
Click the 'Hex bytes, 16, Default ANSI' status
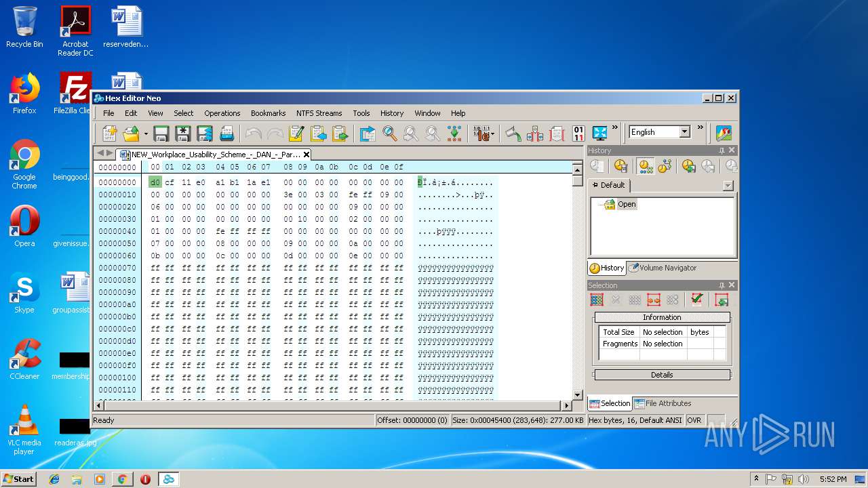[x=635, y=420]
